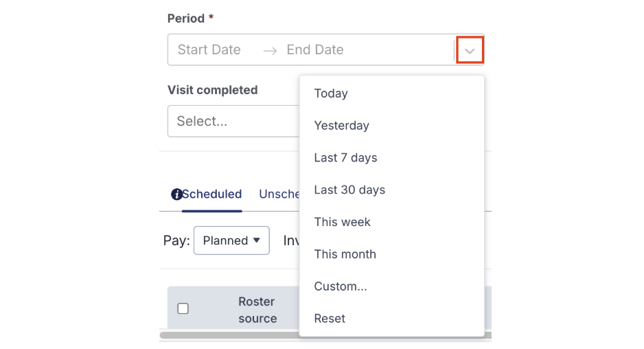Switch to the Unscheduled tab
The height and width of the screenshot is (349, 644).
point(279,194)
